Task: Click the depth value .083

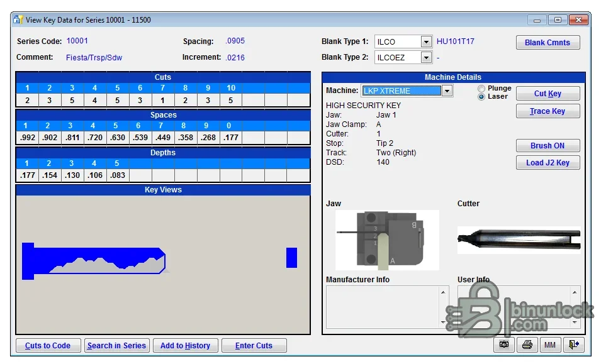Action: pos(117,175)
